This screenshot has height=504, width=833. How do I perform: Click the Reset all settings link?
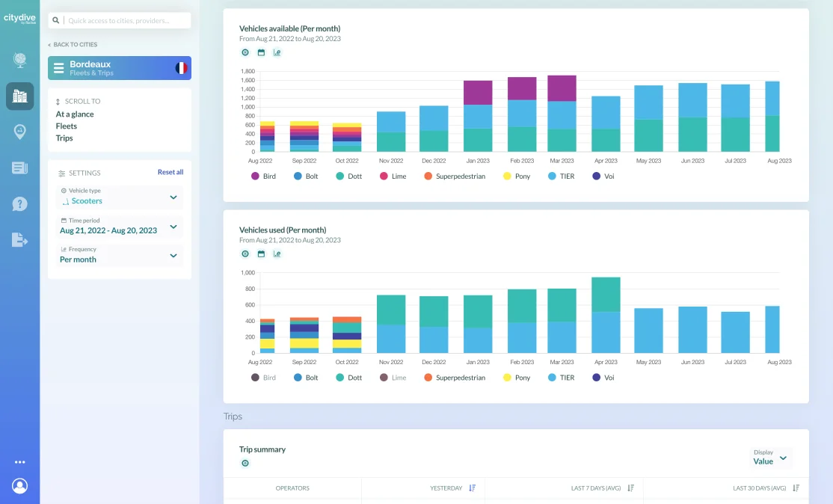(170, 172)
